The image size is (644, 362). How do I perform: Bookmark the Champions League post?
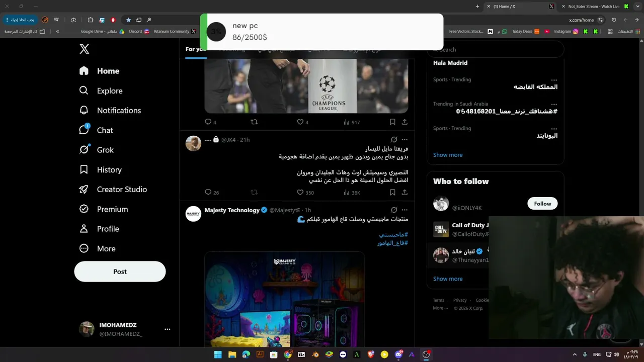392,122
